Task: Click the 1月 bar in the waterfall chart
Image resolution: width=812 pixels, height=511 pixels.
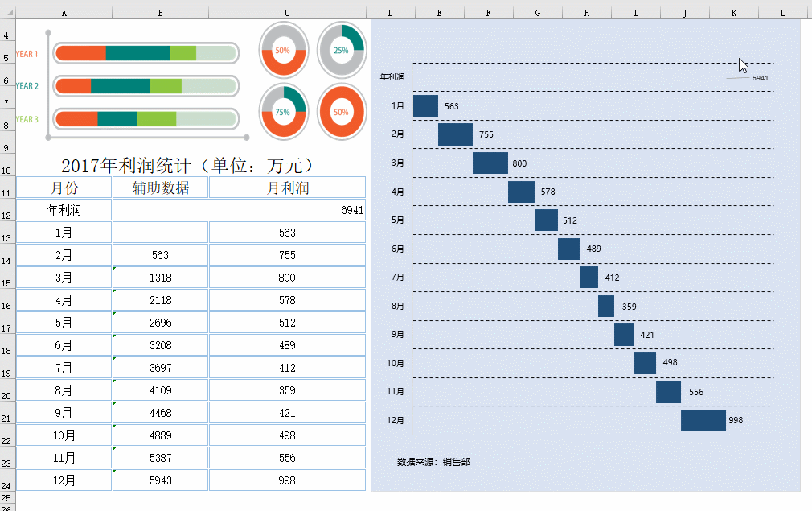Action: tap(425, 105)
